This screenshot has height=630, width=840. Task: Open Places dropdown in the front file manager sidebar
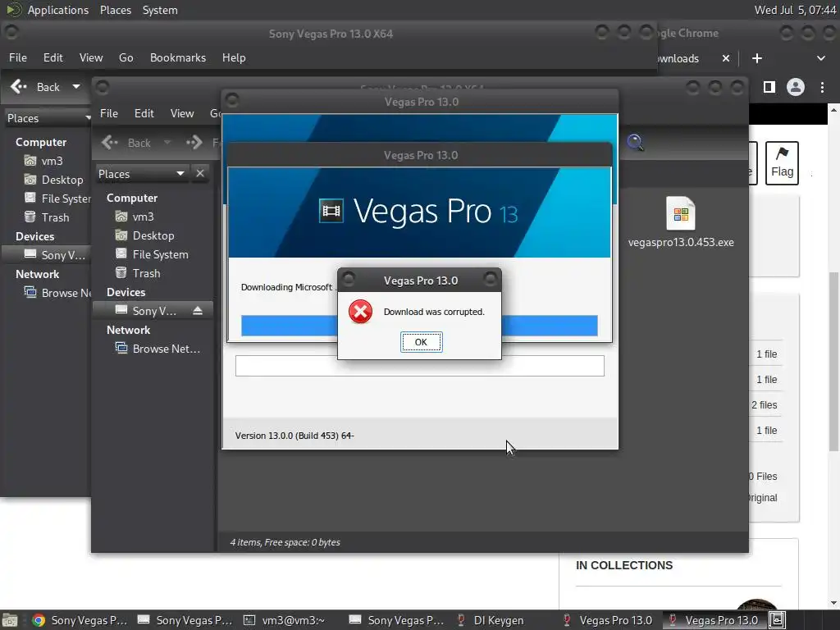pyautogui.click(x=142, y=174)
